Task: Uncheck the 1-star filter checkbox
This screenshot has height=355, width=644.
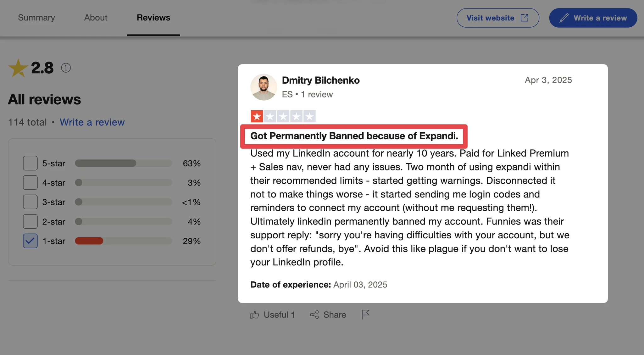Action: point(30,241)
